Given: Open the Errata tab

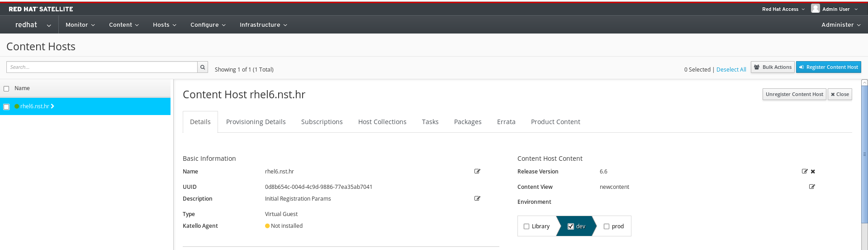Looking at the screenshot, I should click(x=506, y=122).
